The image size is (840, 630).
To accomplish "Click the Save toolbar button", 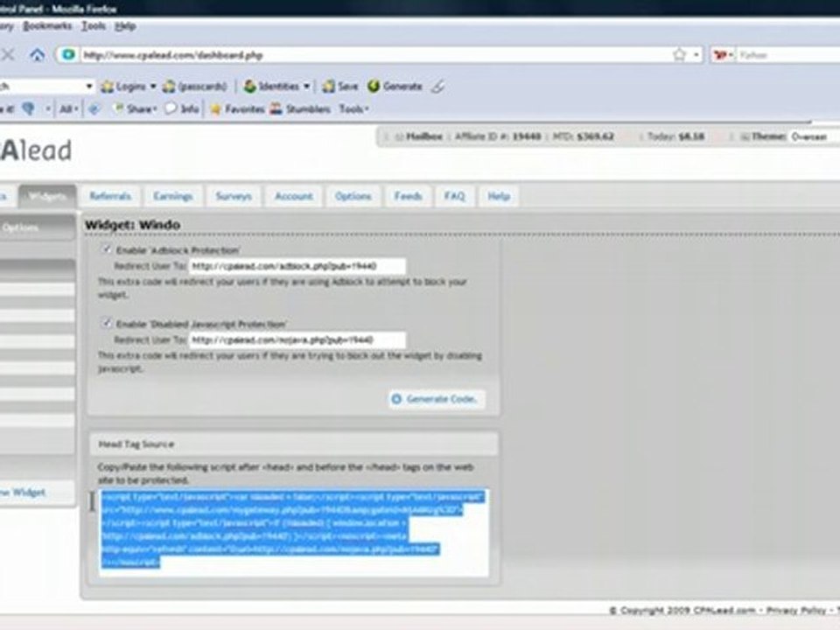I will point(340,87).
